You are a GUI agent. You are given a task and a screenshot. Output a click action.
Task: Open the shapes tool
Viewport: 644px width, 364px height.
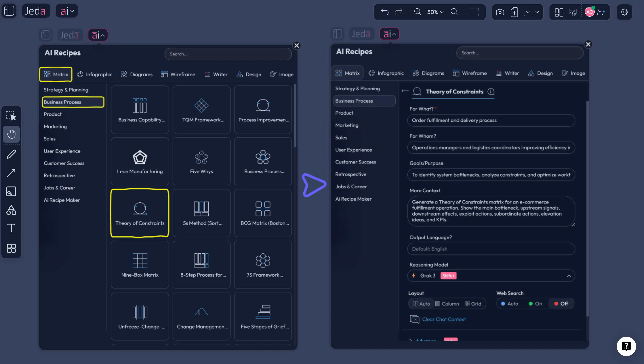(x=11, y=210)
